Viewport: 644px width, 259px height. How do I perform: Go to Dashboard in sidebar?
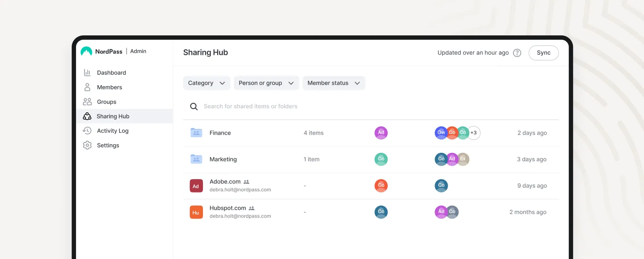pyautogui.click(x=111, y=73)
